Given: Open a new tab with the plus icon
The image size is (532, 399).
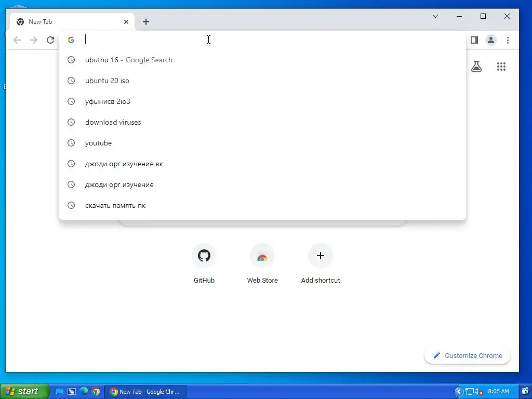Looking at the screenshot, I should (x=146, y=22).
